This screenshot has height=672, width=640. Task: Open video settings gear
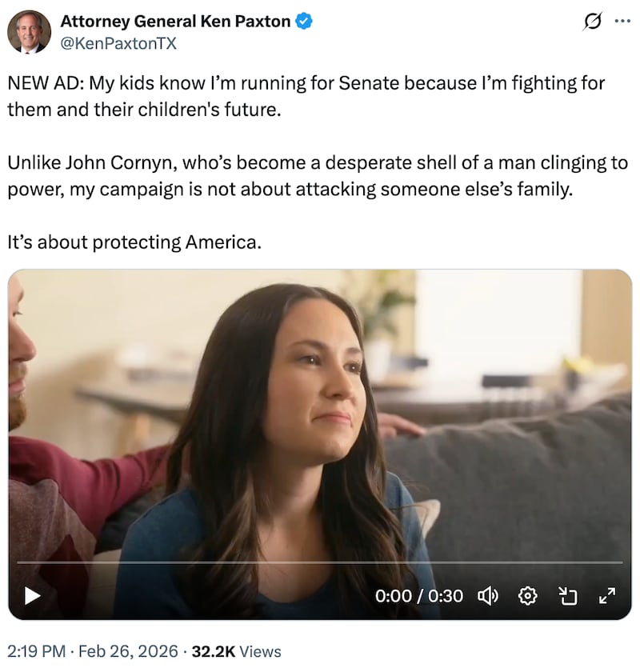[x=527, y=595]
